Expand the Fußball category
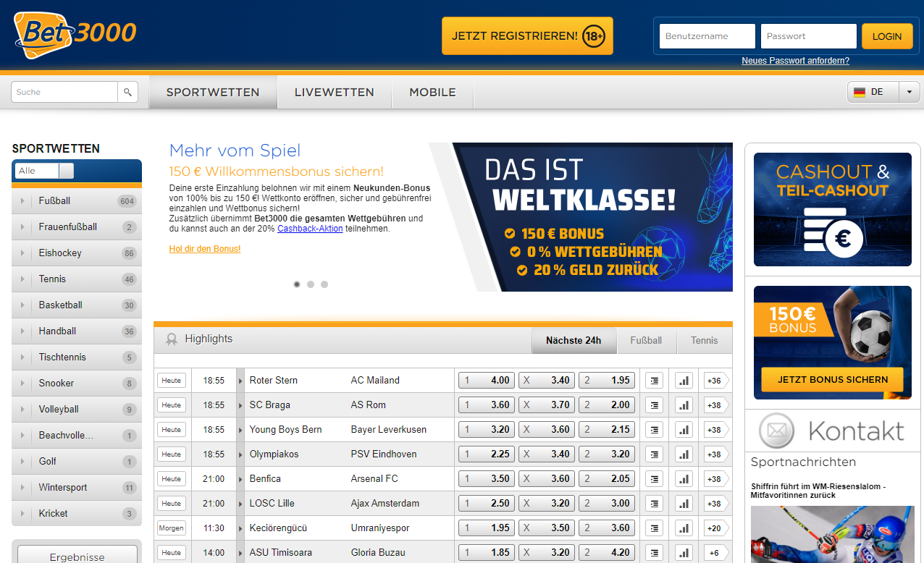This screenshot has height=563, width=924. pyautogui.click(x=77, y=201)
